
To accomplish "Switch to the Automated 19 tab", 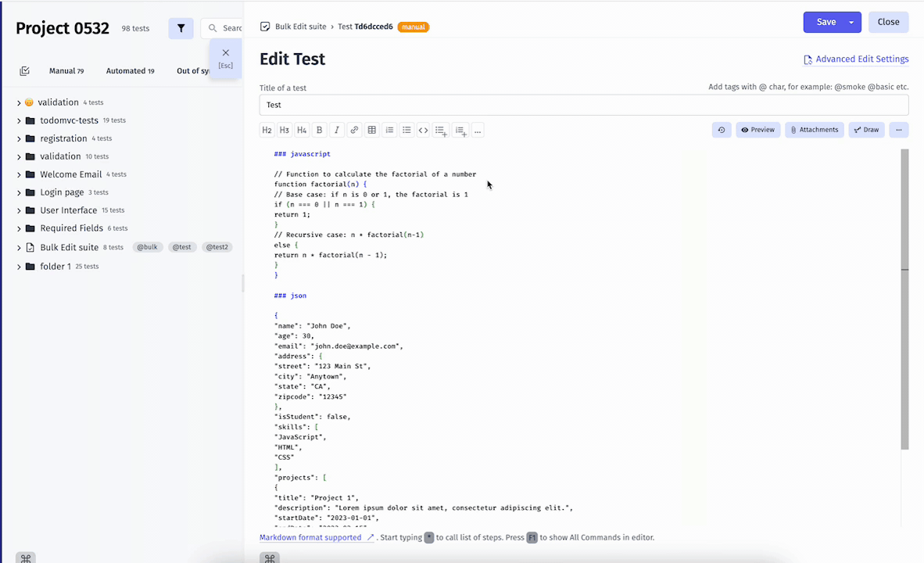I will [131, 70].
